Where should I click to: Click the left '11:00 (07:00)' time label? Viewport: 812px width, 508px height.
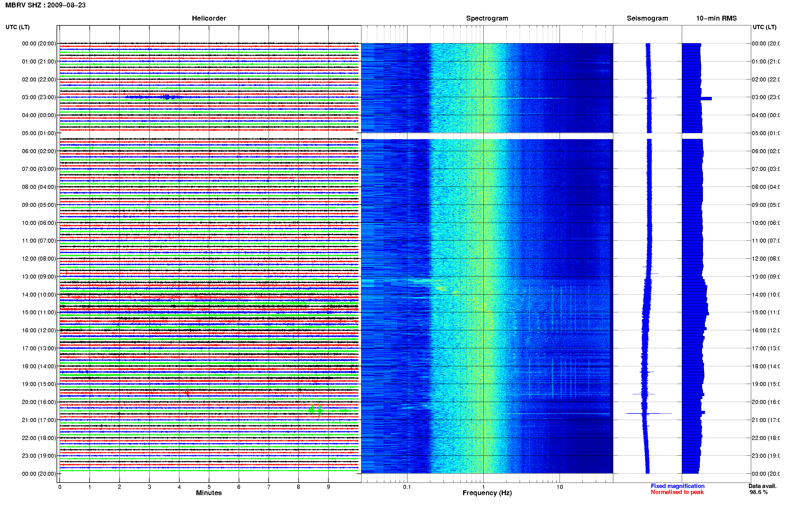pos(39,241)
